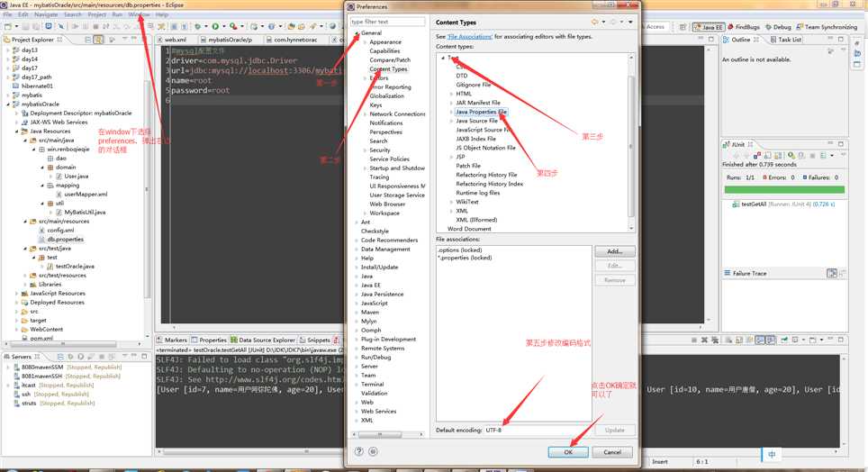Click the New file toolbar icon

[x=8, y=26]
